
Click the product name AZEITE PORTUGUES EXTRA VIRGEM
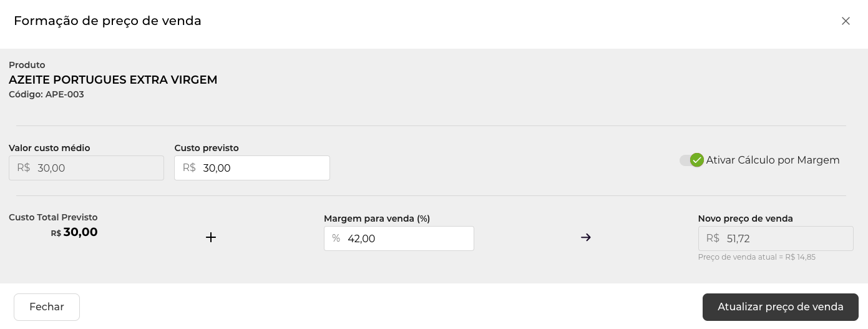pos(113,80)
